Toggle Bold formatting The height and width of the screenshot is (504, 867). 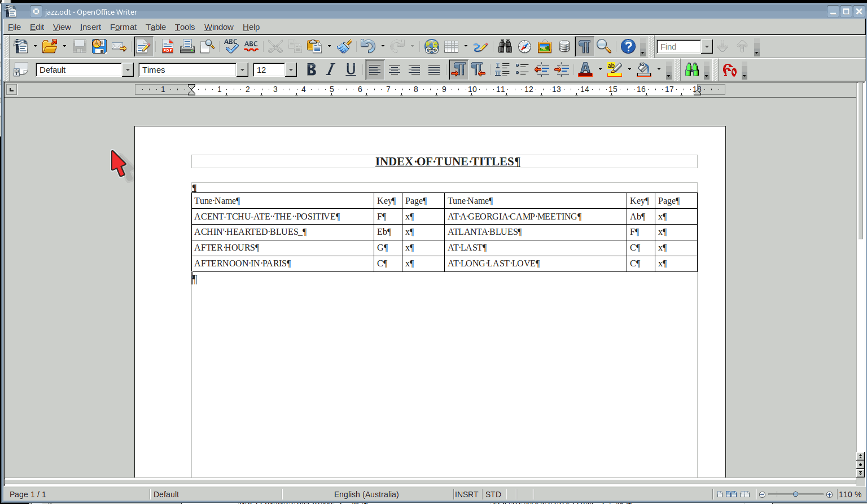tap(311, 69)
